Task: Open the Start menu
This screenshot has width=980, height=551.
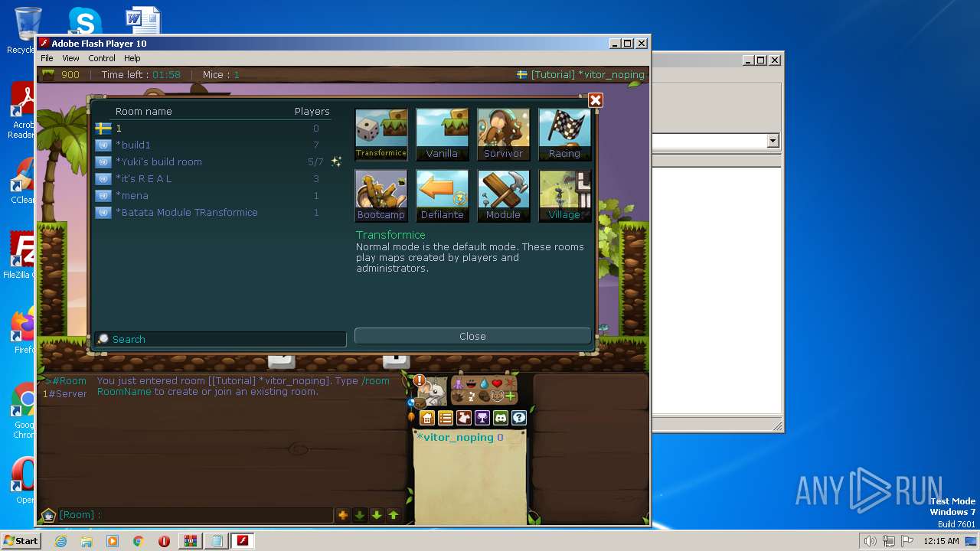Action: [21, 540]
